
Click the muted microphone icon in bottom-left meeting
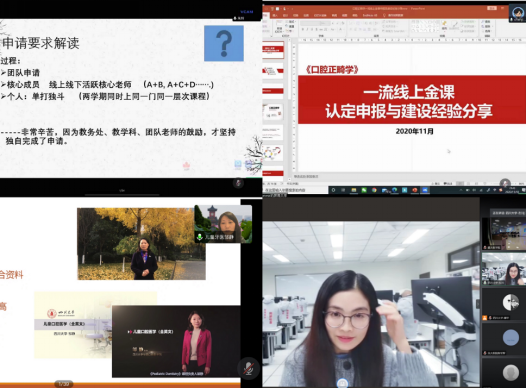[x=248, y=369]
